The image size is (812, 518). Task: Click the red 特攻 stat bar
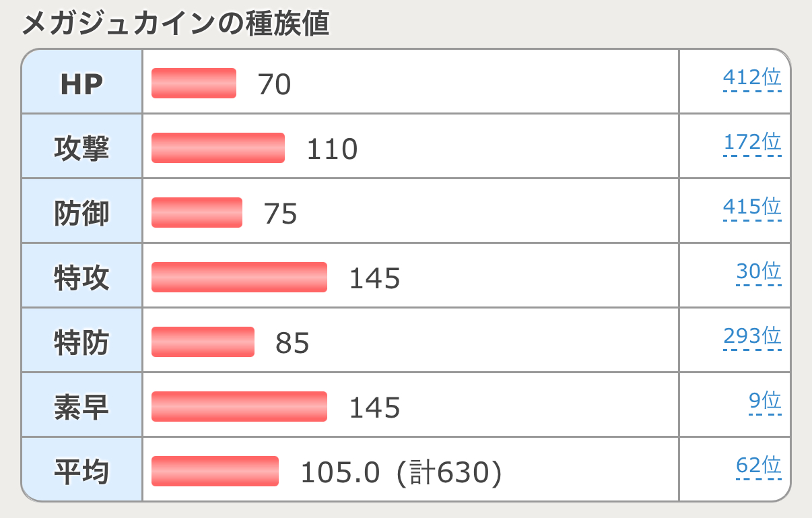tap(239, 278)
